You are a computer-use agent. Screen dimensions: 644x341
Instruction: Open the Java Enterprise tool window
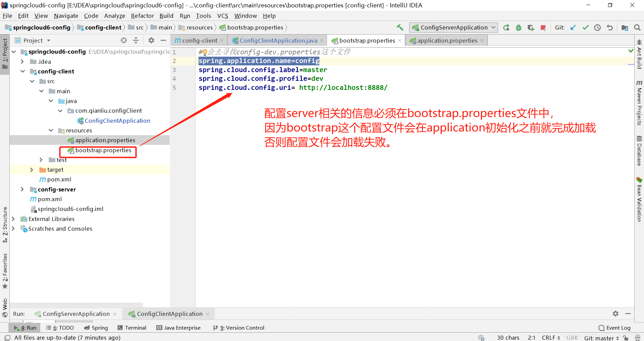pyautogui.click(x=178, y=328)
